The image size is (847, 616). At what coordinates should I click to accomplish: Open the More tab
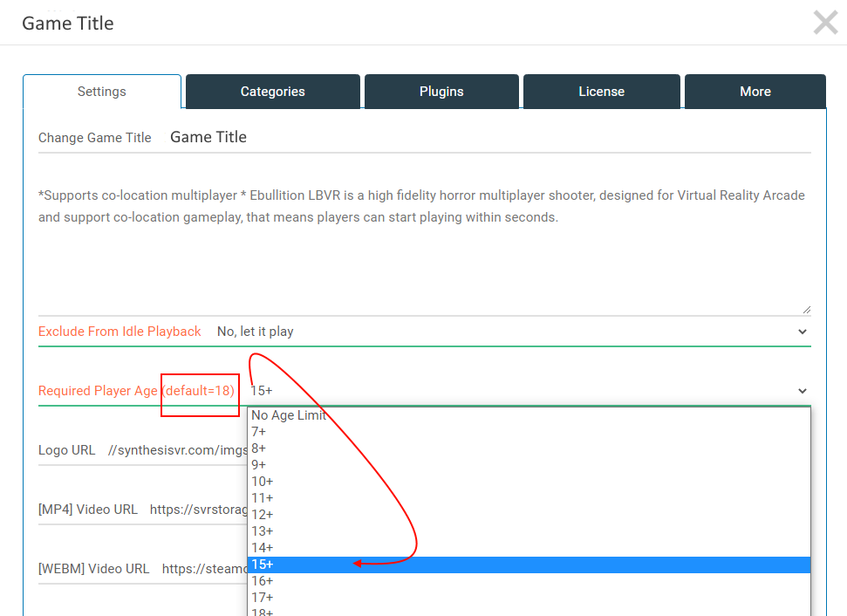[x=755, y=92]
